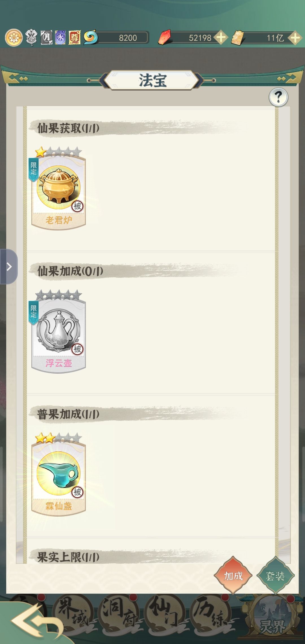Open the settings gear icon
305x644 pixels.
pos(14,38)
